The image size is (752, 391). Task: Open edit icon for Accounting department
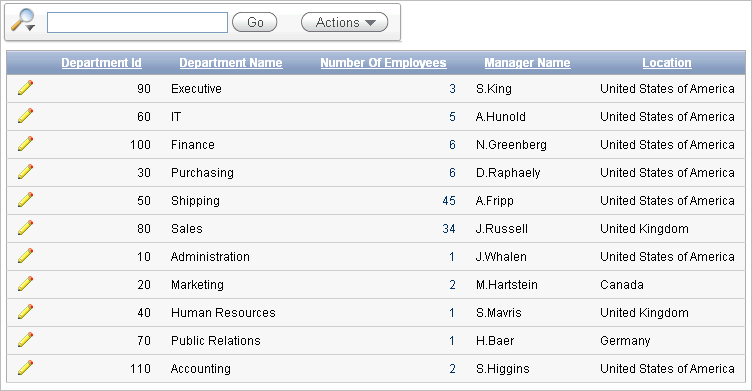tap(25, 367)
